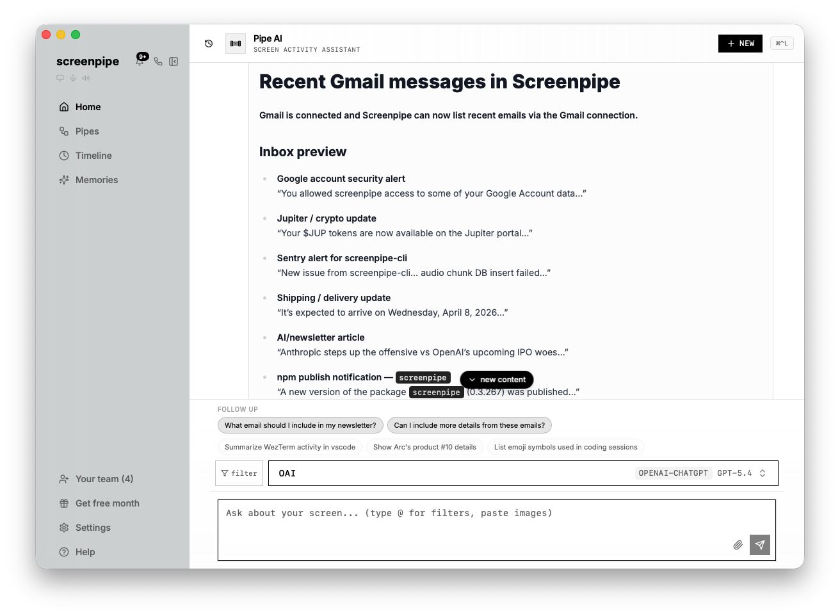Toggle the speaker audio capture indicator

tap(86, 78)
